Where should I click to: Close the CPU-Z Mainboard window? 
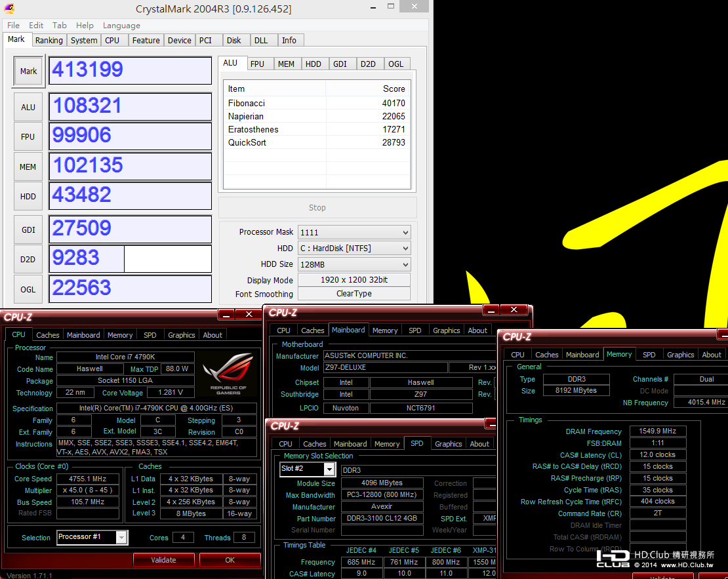point(514,309)
